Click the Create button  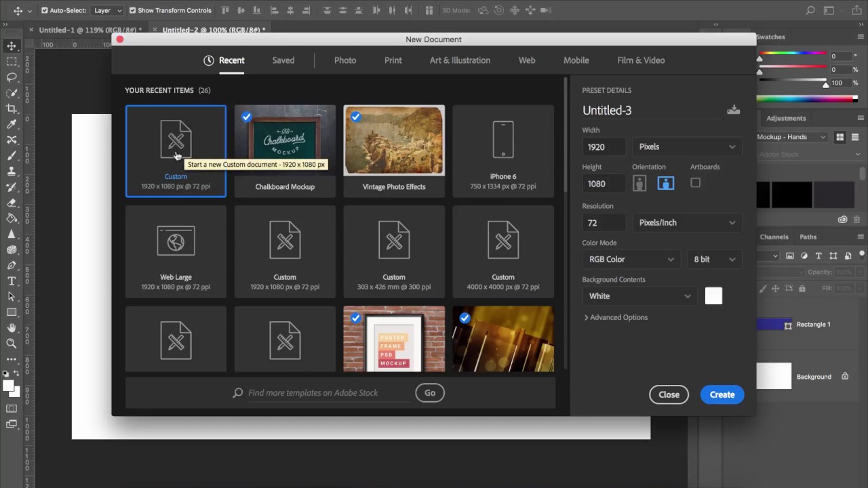pyautogui.click(x=722, y=394)
